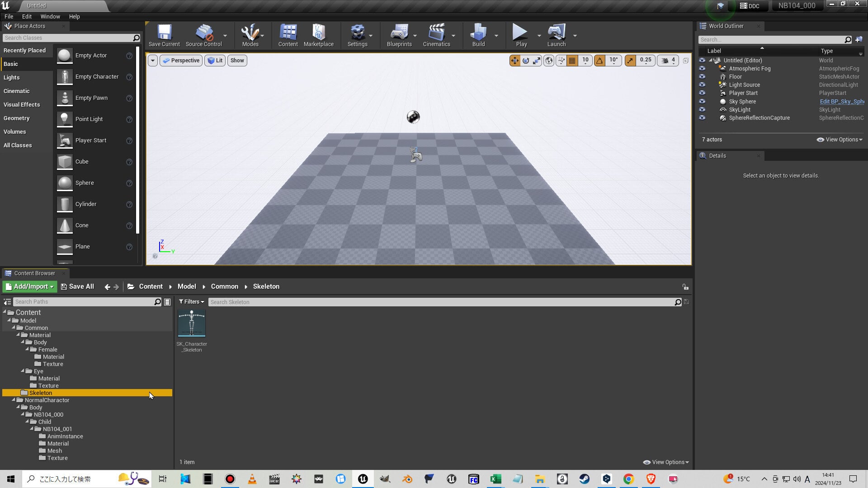Toggle scale snapping in viewport
This screenshot has width=868, height=488.
[x=630, y=61]
